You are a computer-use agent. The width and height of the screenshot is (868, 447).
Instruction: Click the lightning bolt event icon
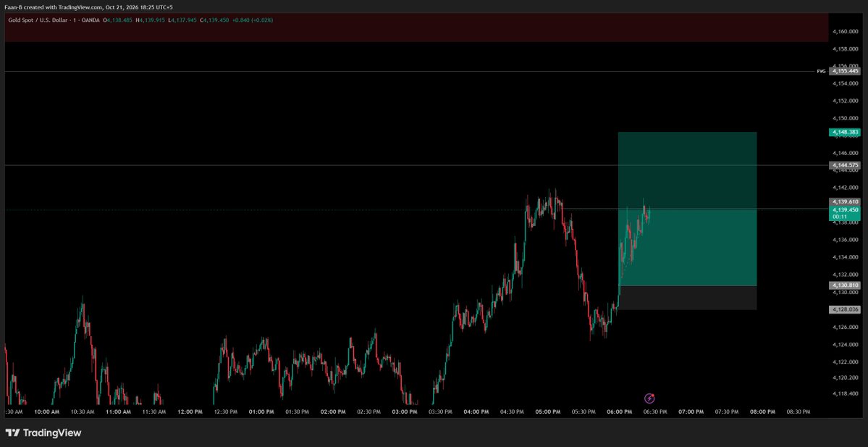[x=650, y=398]
